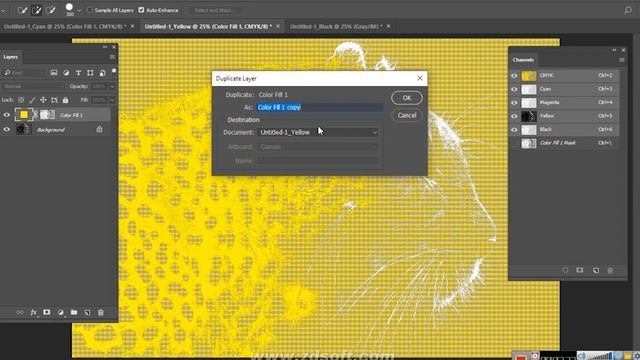Enable Sample All Layers checkbox

[90, 10]
